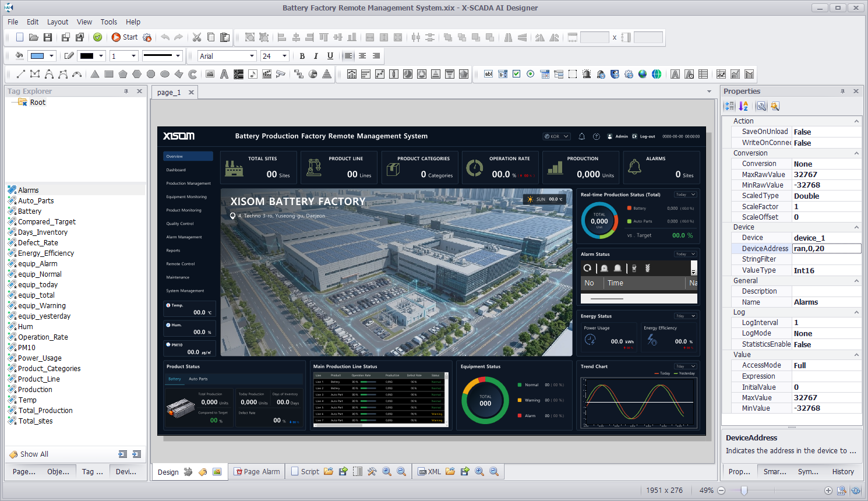
Task: Select the ellipse shape tool
Action: click(x=165, y=74)
